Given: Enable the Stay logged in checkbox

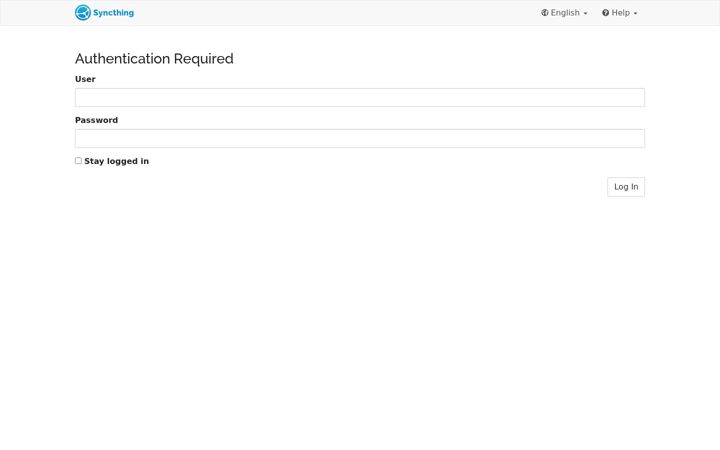Looking at the screenshot, I should (79, 161).
